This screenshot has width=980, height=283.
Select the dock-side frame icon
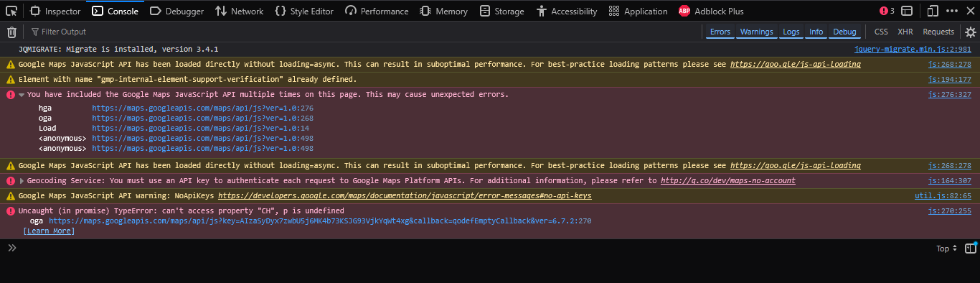pos(908,11)
